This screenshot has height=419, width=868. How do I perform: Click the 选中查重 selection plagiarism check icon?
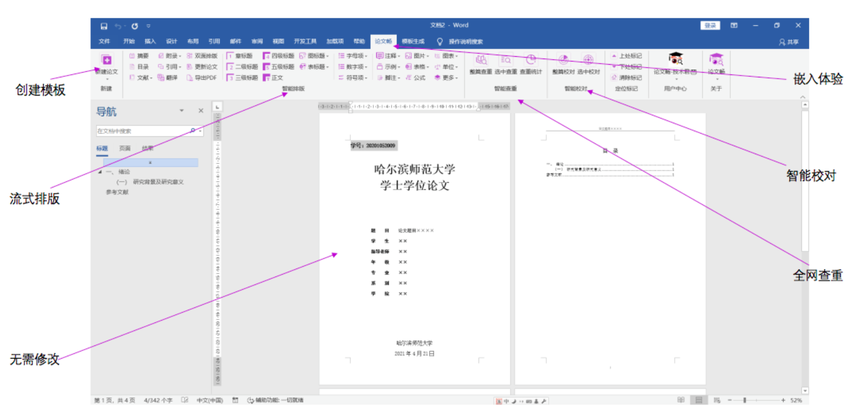[505, 60]
